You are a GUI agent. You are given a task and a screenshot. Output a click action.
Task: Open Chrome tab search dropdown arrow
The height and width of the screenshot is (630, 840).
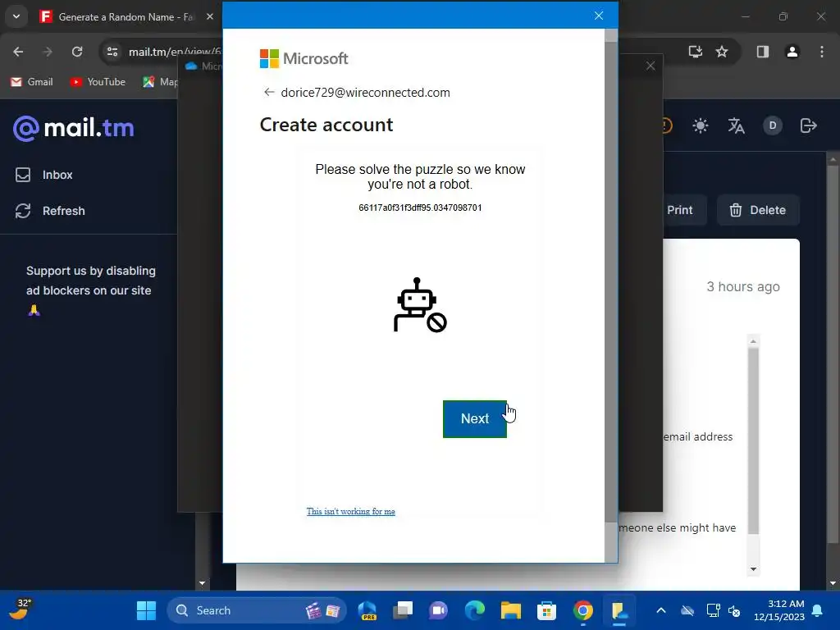[16, 16]
